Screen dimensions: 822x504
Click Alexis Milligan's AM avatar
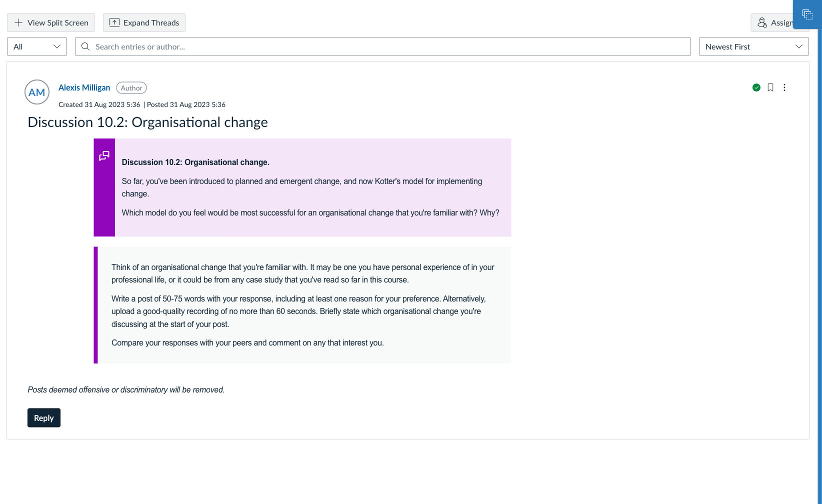pos(36,92)
